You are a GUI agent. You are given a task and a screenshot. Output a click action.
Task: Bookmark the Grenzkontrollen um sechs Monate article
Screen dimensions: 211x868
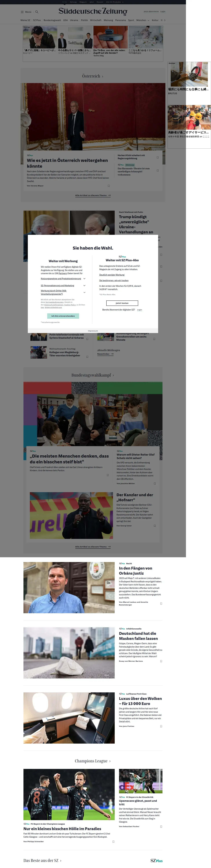point(154,339)
